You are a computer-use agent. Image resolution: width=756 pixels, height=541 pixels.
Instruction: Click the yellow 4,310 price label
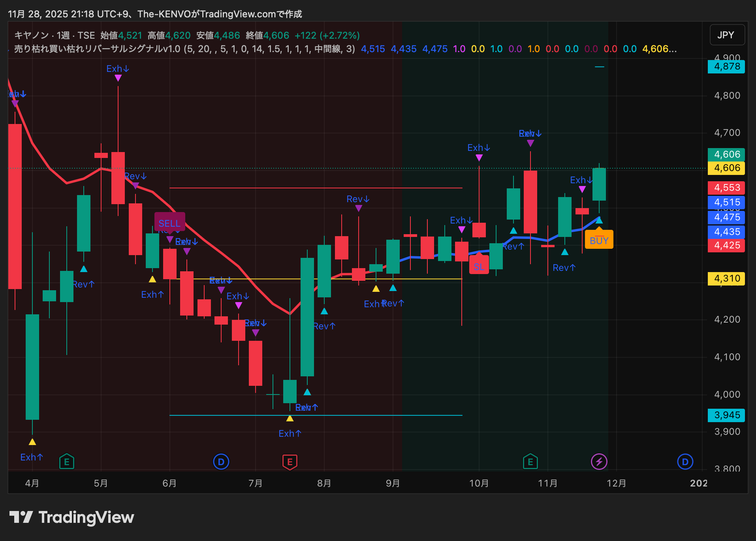click(x=727, y=278)
